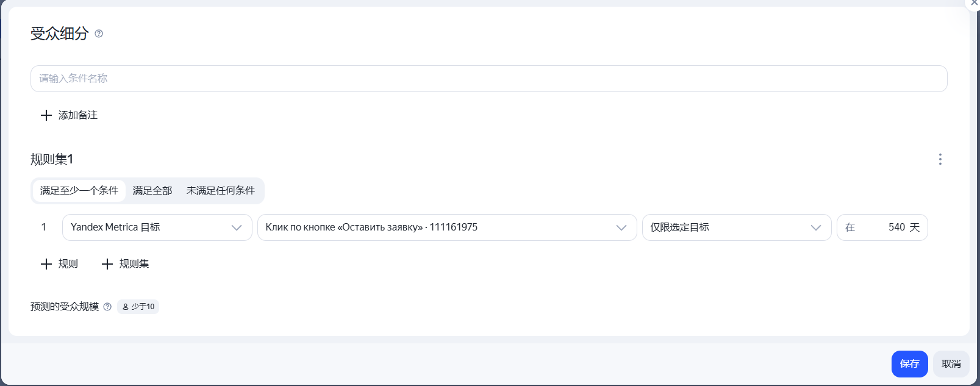This screenshot has height=386, width=980.
Task: Click the plus 规则集 add rule set button
Action: [x=125, y=264]
